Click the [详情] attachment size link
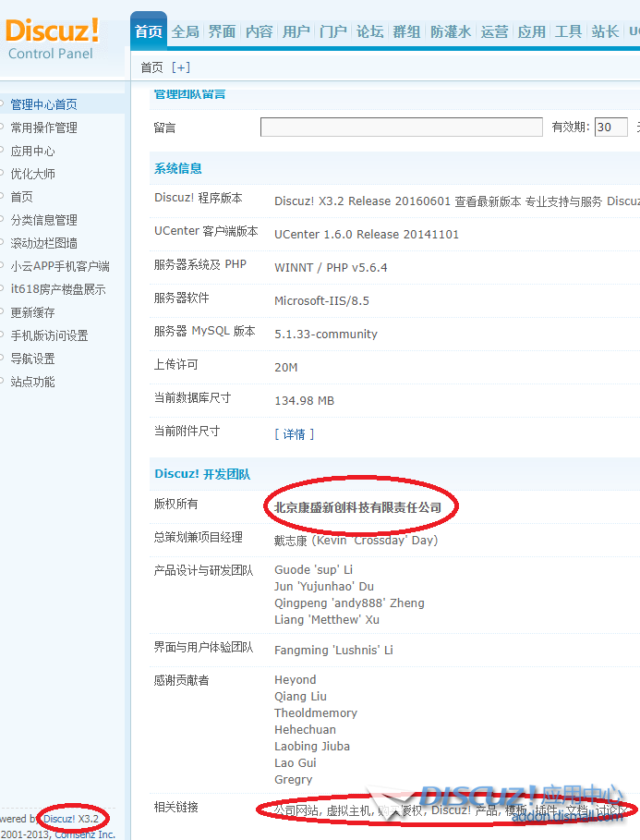 [x=295, y=433]
